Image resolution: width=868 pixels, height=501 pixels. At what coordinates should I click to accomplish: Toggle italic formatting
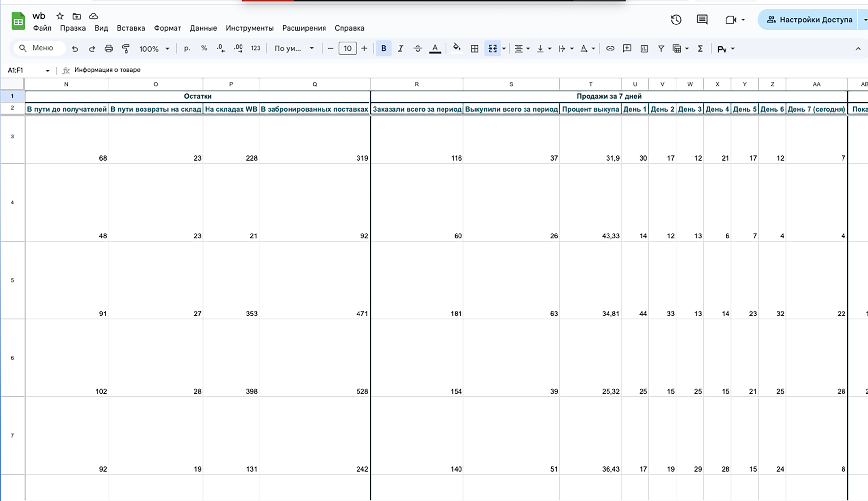click(400, 49)
